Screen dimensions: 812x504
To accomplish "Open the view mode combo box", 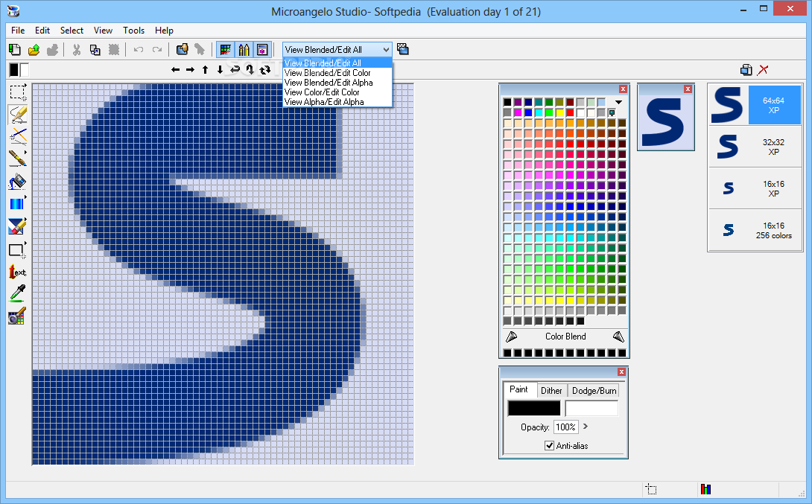I will pyautogui.click(x=337, y=50).
